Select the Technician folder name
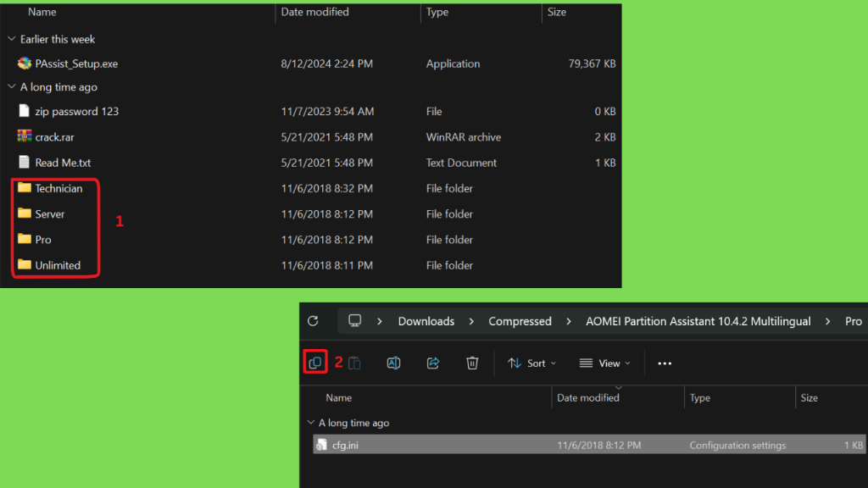This screenshot has height=488, width=868. click(x=58, y=188)
